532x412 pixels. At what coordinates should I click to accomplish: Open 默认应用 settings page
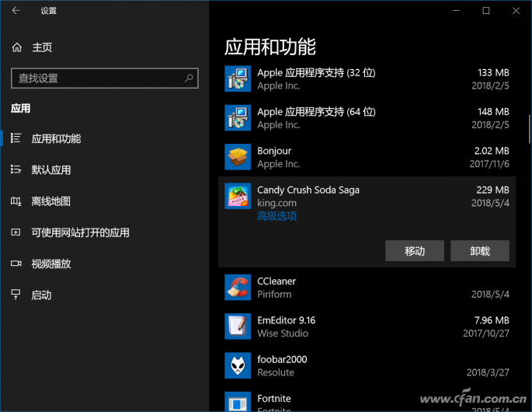pos(51,169)
